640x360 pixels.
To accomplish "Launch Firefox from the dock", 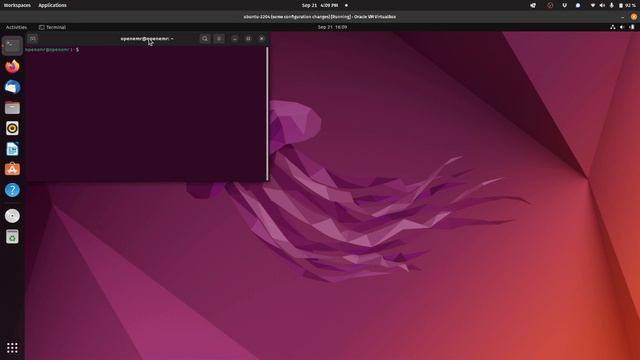I will 12,66.
